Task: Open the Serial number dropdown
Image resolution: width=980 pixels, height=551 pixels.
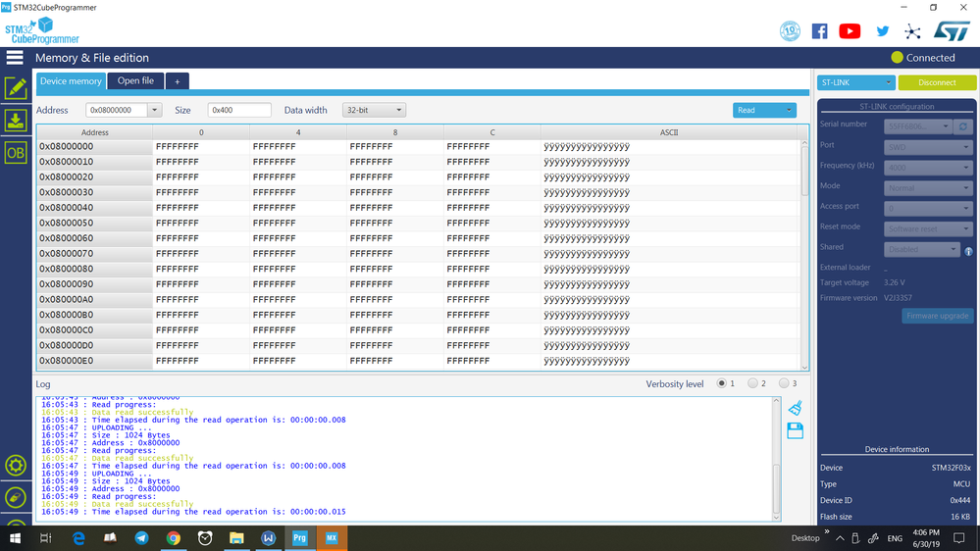Action: [917, 126]
